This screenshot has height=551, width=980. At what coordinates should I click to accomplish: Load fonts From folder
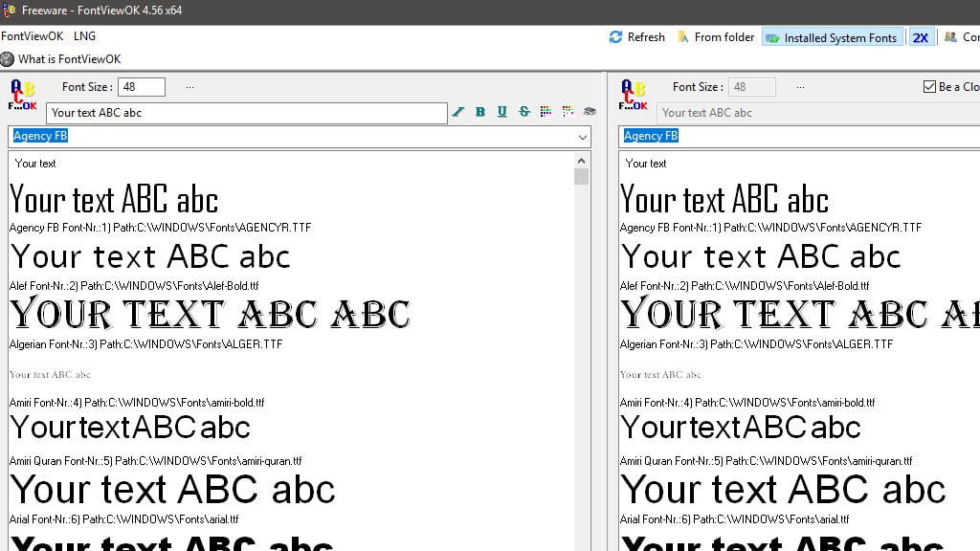716,37
